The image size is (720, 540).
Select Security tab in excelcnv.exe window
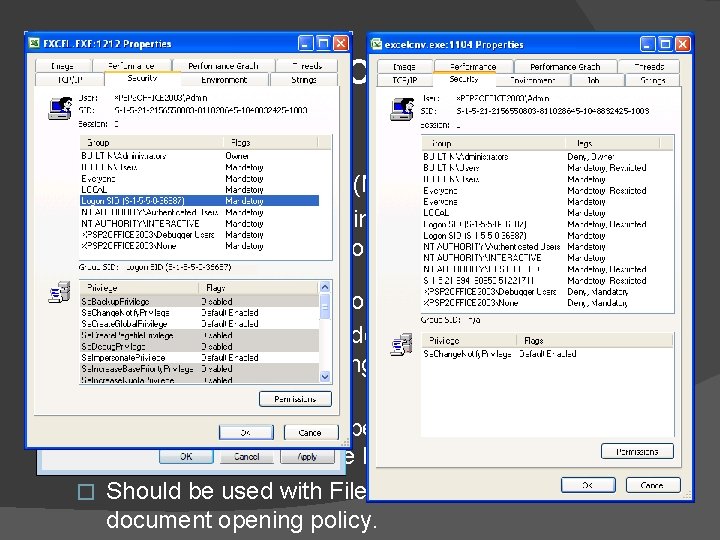click(x=464, y=79)
